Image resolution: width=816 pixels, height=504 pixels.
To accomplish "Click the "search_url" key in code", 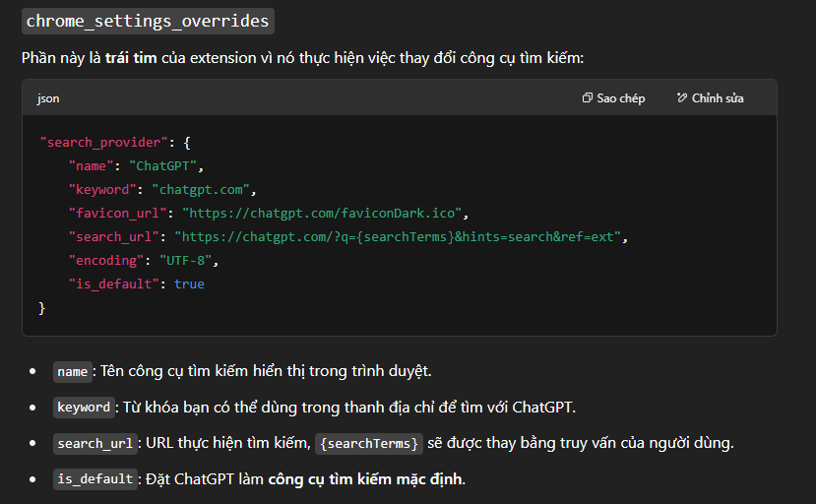I will coord(114,237).
